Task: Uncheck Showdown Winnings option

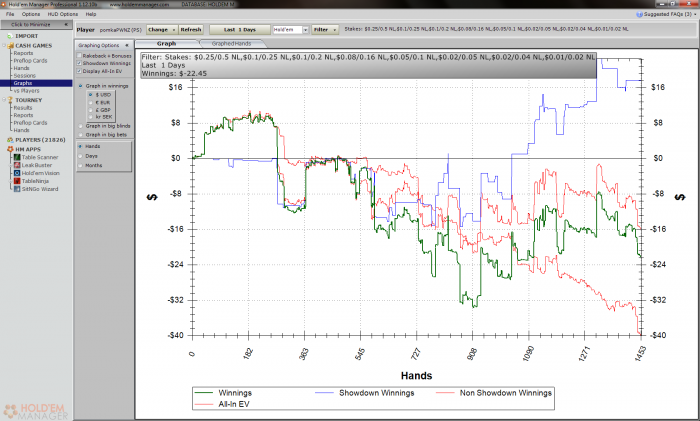Action: (x=79, y=63)
